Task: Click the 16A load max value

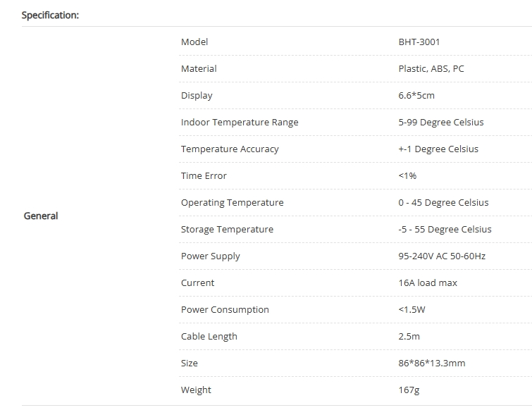Action: 428,282
